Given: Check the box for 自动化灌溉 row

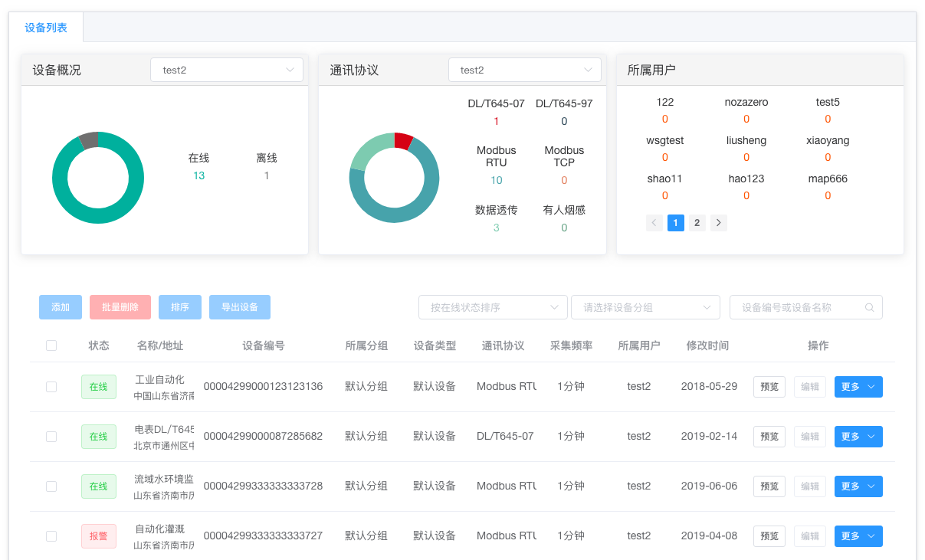Looking at the screenshot, I should tap(51, 536).
